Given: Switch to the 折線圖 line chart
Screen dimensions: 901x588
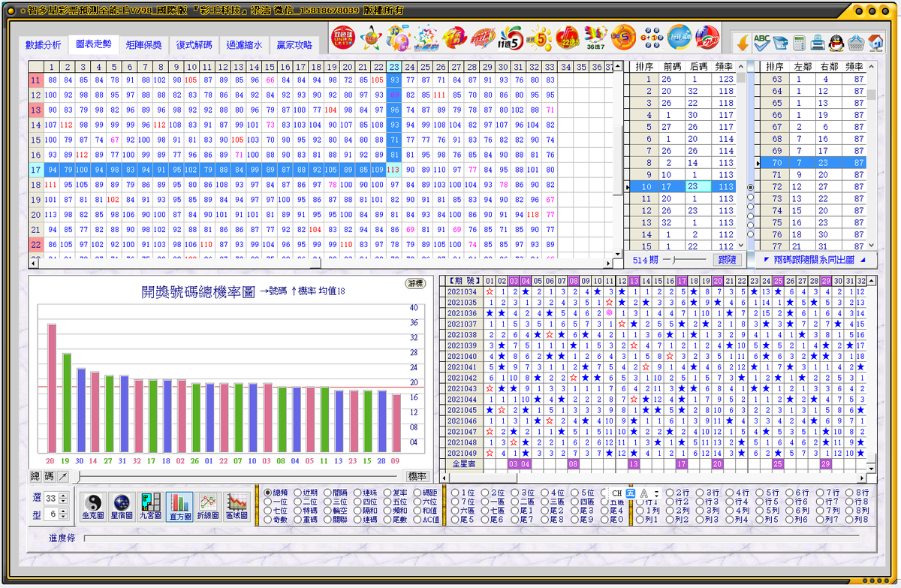Looking at the screenshot, I should (x=207, y=507).
